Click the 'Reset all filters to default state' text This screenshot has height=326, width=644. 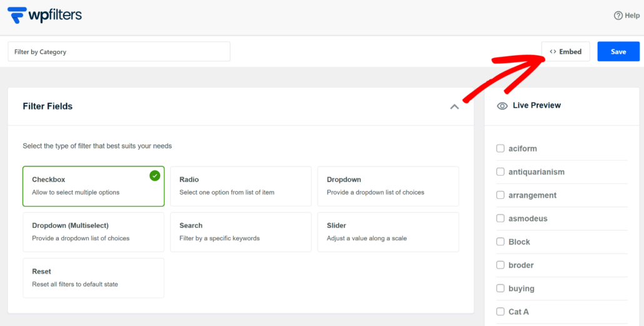point(75,285)
